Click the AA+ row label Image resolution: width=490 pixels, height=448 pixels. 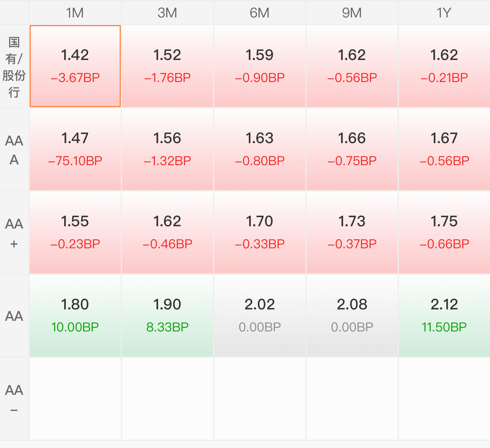tap(14, 233)
